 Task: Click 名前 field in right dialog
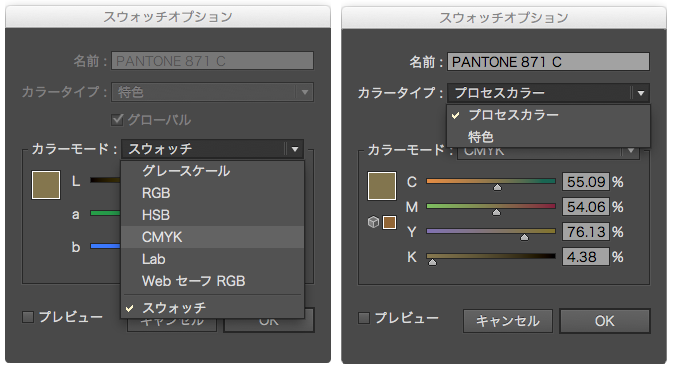[x=548, y=62]
